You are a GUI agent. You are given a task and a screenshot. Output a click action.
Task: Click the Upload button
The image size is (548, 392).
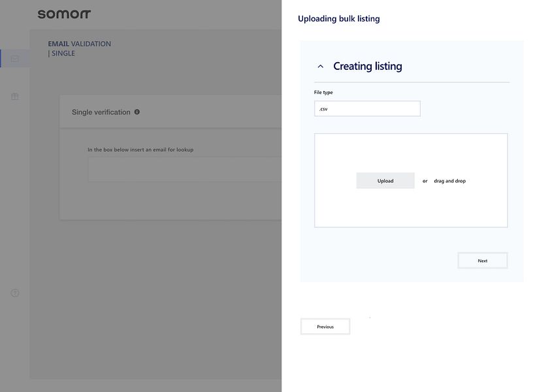[385, 180]
